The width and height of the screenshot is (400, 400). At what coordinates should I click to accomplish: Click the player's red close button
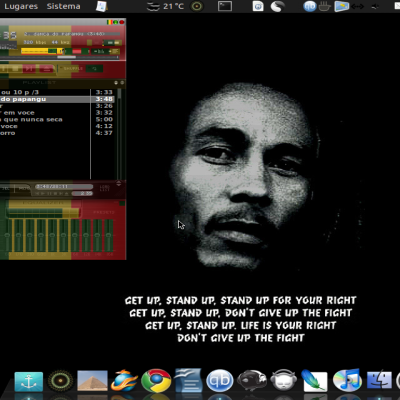pyautogui.click(x=122, y=22)
